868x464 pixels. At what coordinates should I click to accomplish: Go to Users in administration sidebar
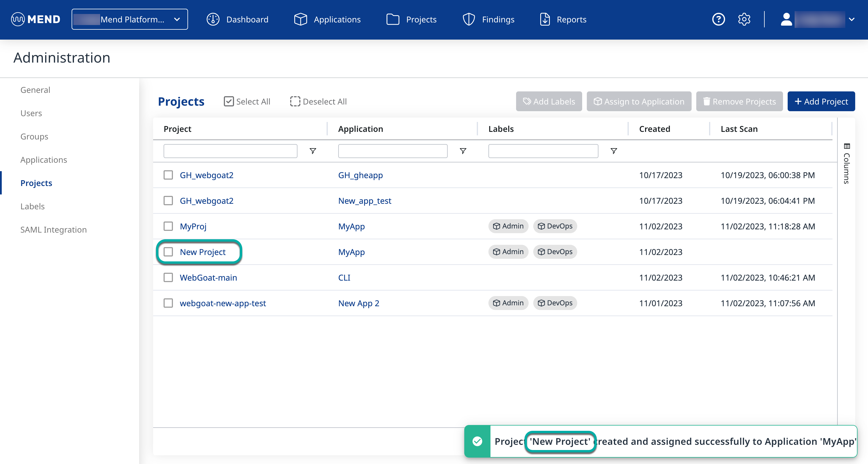coord(31,113)
